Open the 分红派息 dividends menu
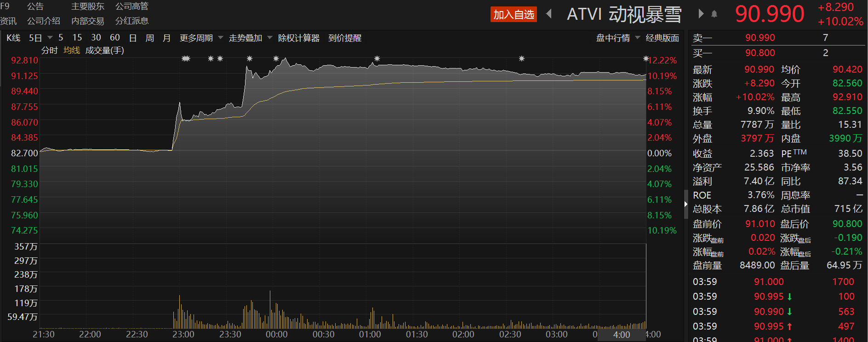 (x=132, y=21)
